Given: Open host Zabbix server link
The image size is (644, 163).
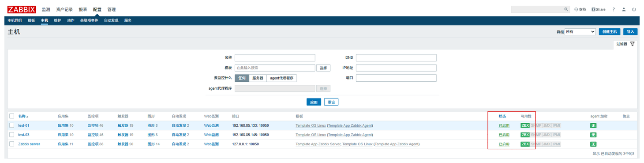Looking at the screenshot, I should coord(29,144).
